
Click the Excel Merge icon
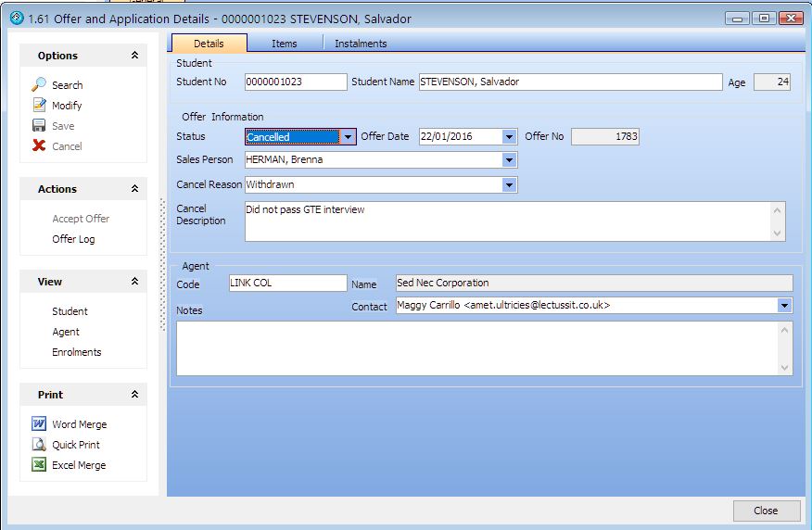click(39, 465)
